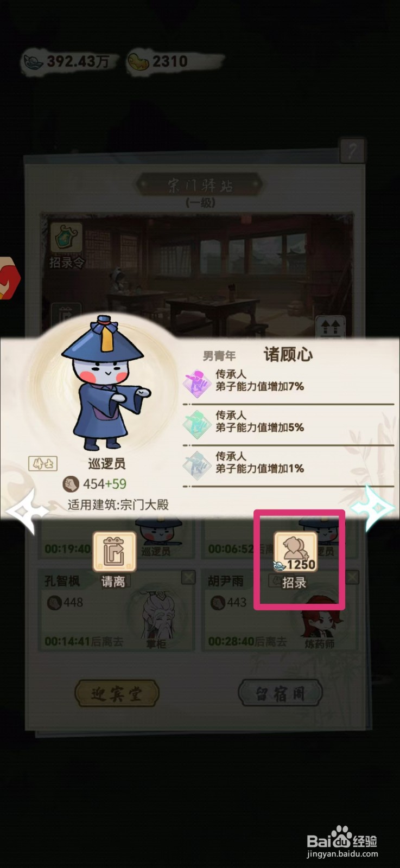Open the question mark help icon
Image resolution: width=400 pixels, height=868 pixels.
352,151
